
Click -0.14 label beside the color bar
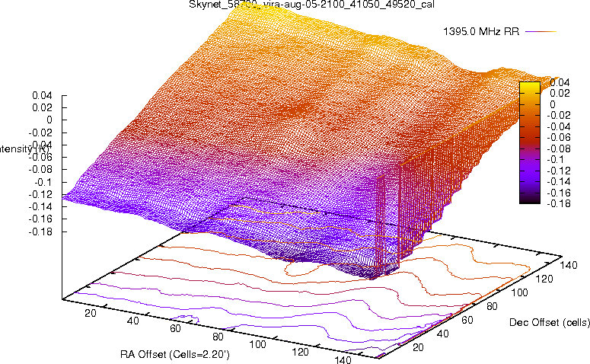pyautogui.click(x=558, y=182)
